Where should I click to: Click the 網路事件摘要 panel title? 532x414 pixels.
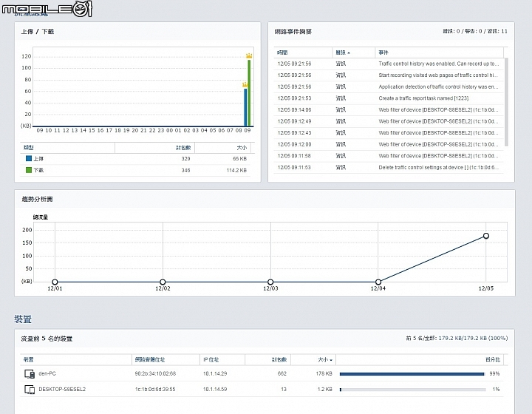point(293,32)
